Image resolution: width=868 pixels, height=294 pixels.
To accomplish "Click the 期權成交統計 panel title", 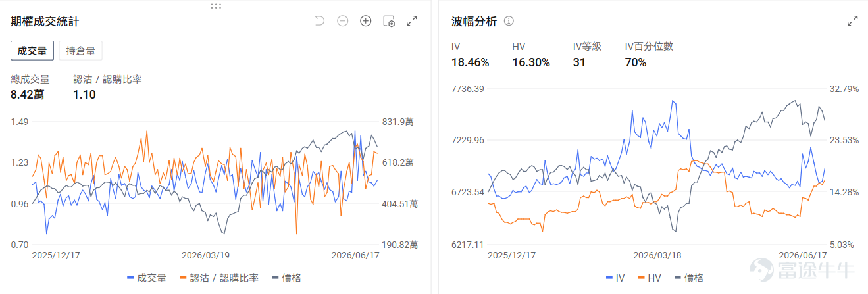I will click(x=45, y=21).
